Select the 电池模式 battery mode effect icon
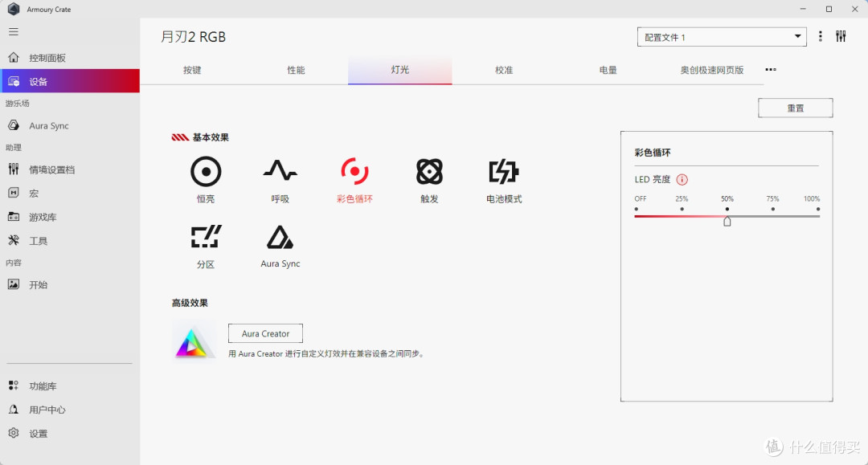 (x=504, y=171)
